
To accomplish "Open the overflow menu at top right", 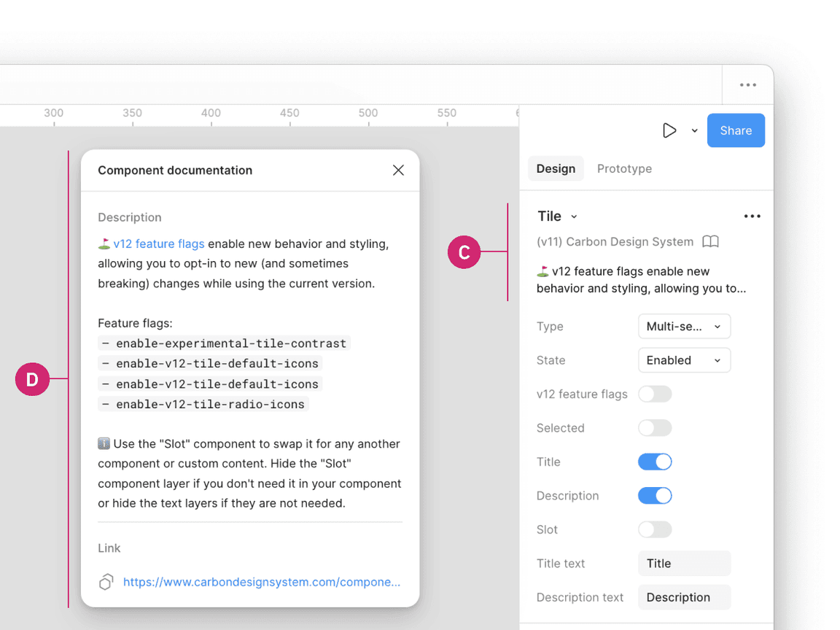I will coord(748,85).
